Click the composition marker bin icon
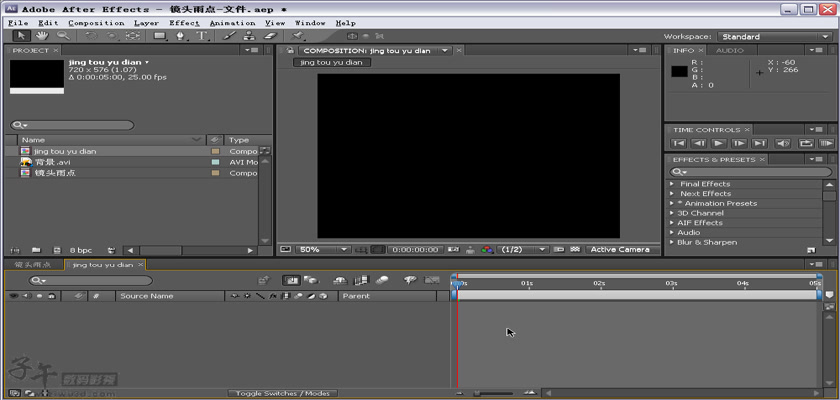 pos(829,295)
